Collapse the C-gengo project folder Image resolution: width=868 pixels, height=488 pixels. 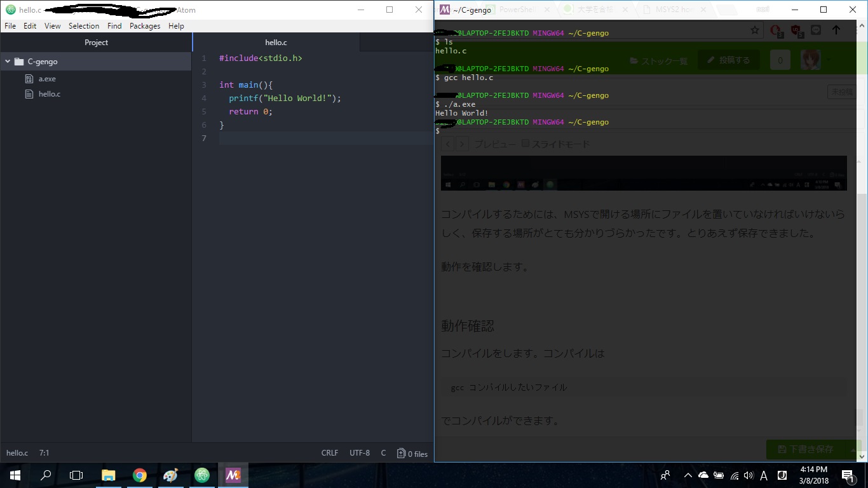tap(8, 62)
